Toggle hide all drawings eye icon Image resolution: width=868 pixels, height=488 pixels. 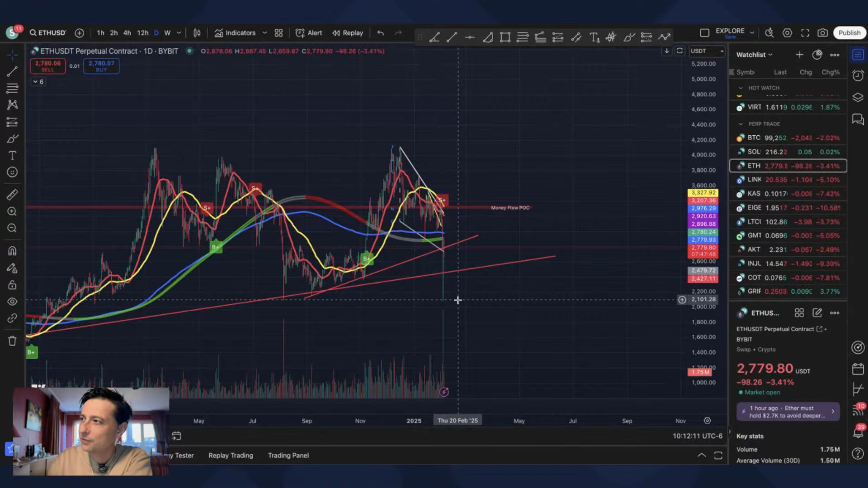pos(12,302)
